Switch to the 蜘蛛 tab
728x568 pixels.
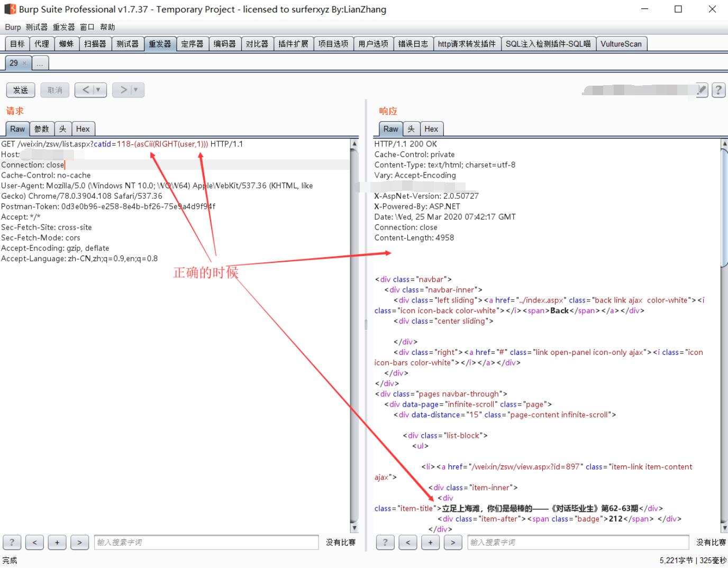[x=67, y=44]
